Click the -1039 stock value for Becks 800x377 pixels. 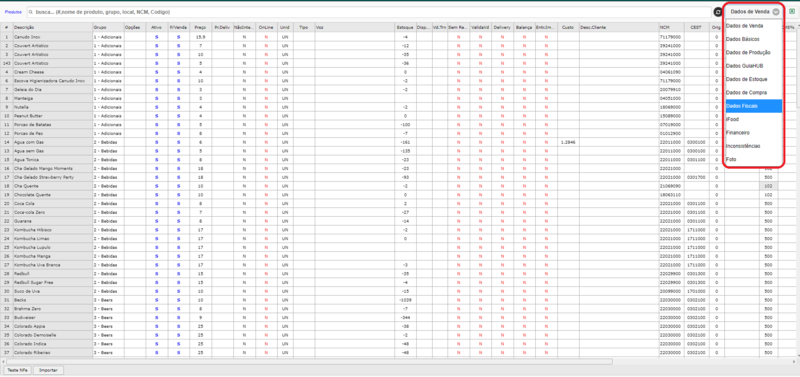click(405, 300)
